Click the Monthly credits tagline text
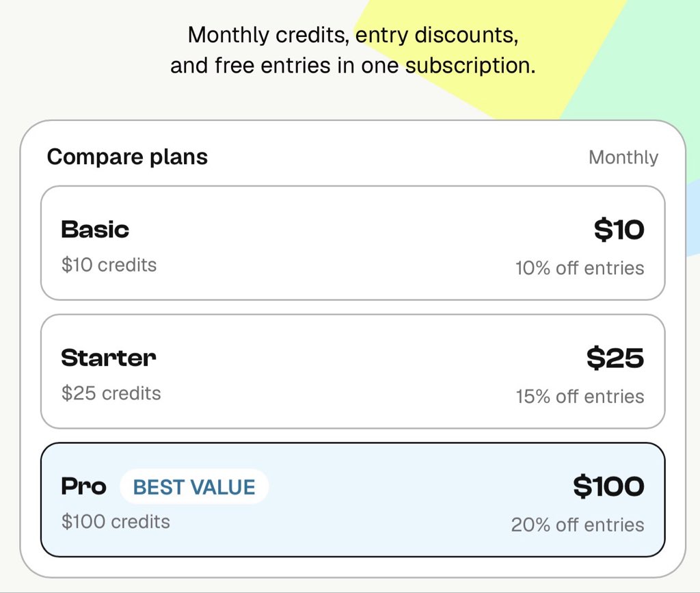Screen dimensions: 700x593 point(353,35)
